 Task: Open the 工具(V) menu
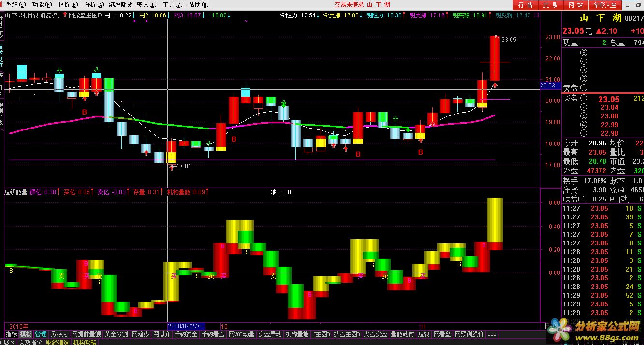click(172, 5)
